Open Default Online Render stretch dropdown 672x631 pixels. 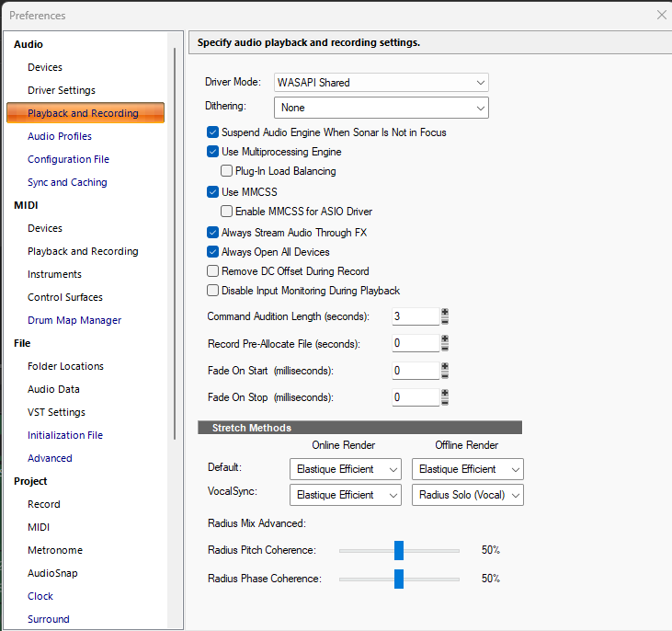(345, 469)
